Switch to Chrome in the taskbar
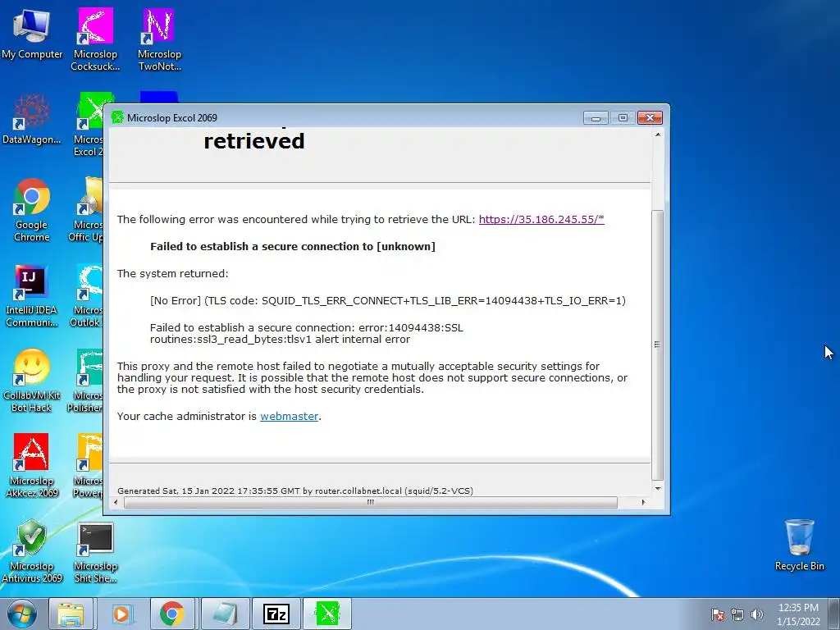Screen dimensions: 840x630 (x=172, y=614)
